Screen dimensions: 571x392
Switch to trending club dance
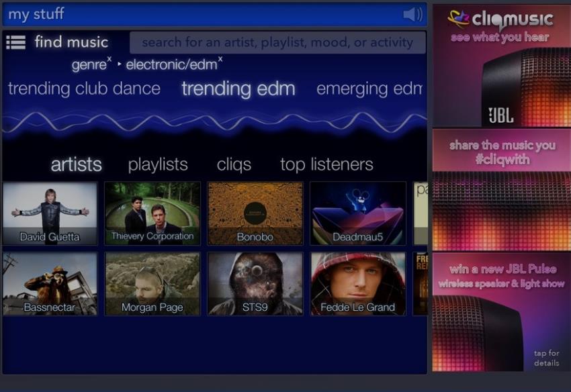click(x=84, y=89)
